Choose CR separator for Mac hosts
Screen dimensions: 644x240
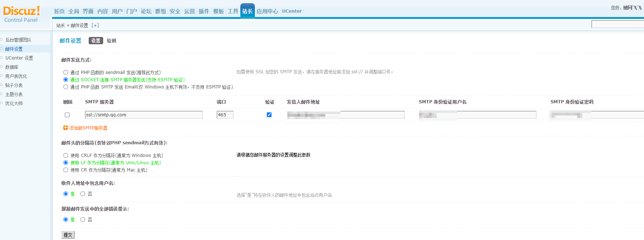(66, 170)
